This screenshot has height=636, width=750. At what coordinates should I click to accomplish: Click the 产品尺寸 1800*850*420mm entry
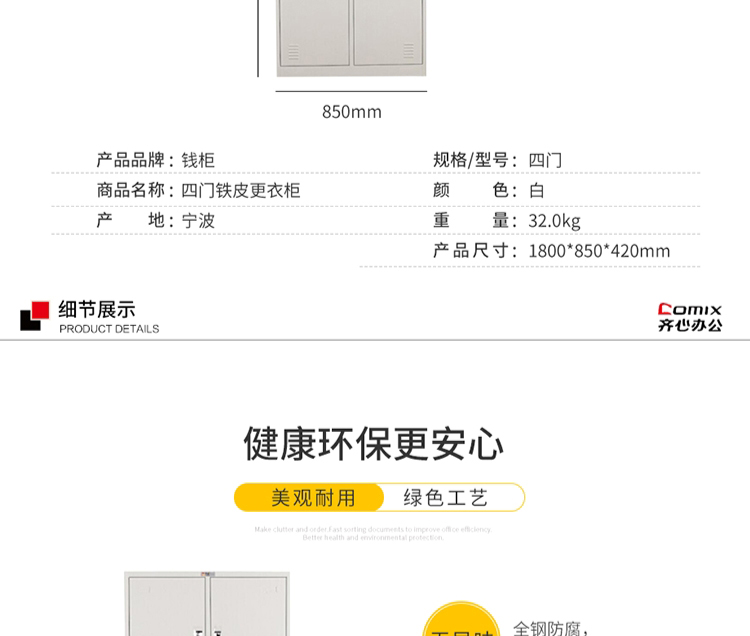(551, 251)
